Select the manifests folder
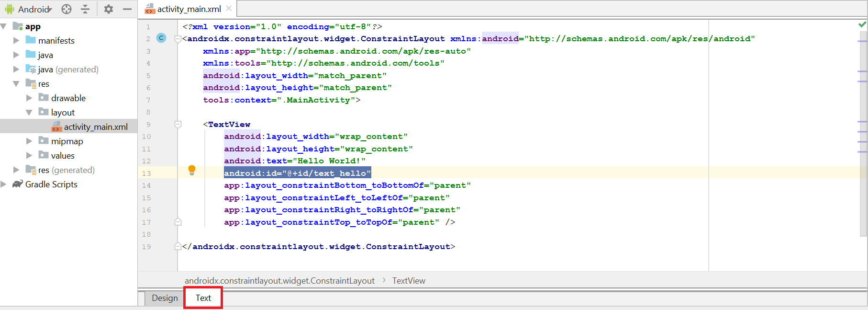The image size is (868, 310). tap(56, 41)
